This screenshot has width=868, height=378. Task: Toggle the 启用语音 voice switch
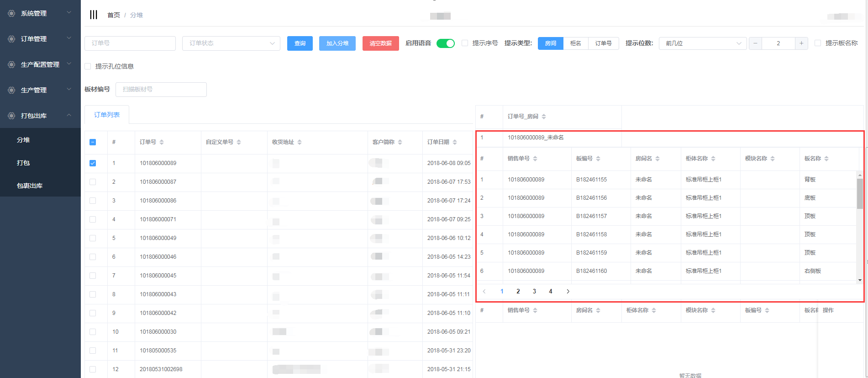(x=445, y=43)
